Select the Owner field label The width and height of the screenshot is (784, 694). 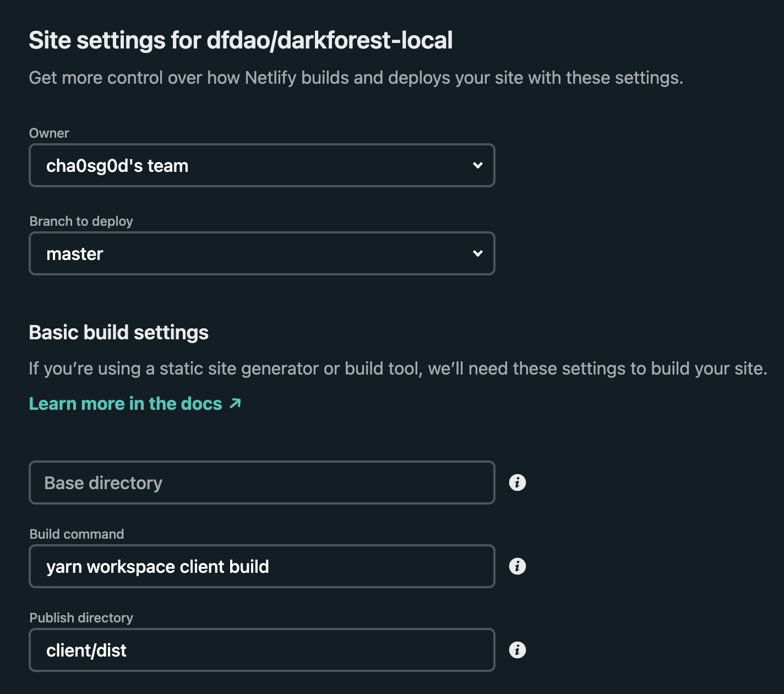[49, 133]
